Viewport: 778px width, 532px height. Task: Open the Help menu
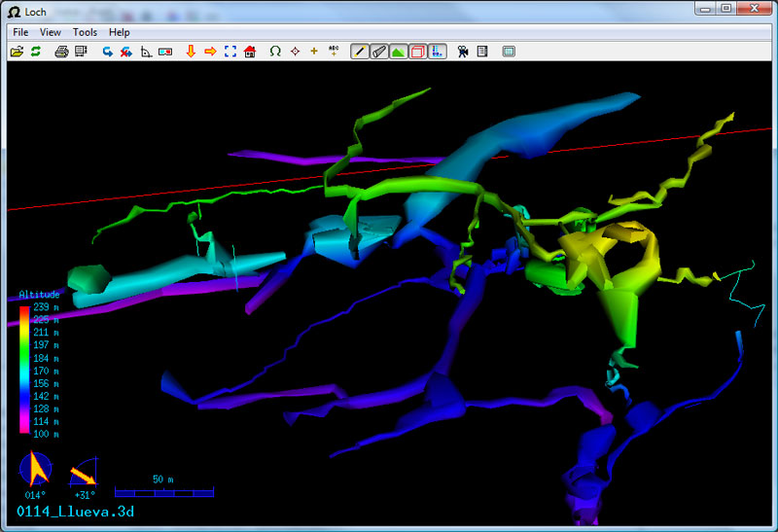coord(119,32)
